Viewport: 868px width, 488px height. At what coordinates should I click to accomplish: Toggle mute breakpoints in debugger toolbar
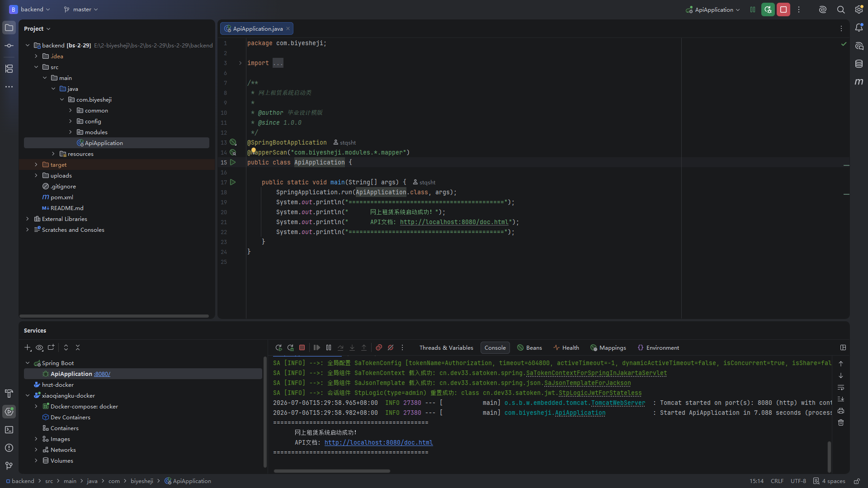point(391,347)
